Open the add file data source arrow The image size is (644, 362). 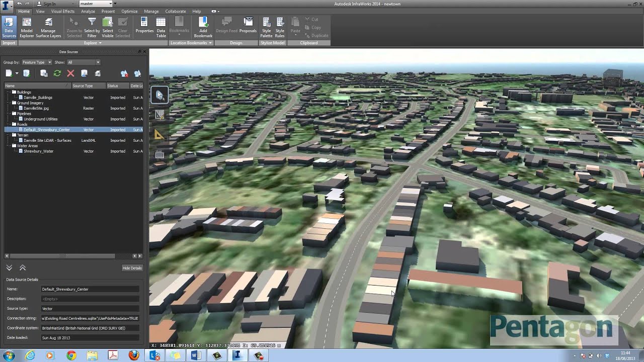coord(17,73)
